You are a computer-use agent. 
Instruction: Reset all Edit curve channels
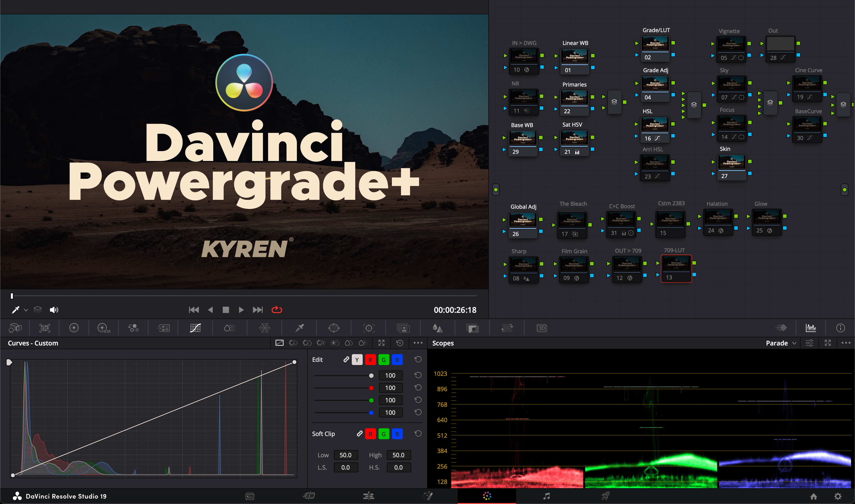pos(418,359)
